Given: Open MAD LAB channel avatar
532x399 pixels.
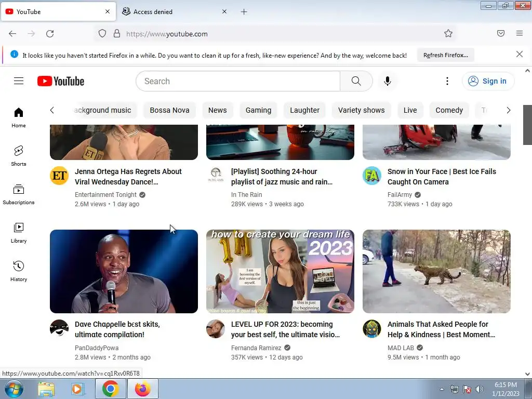Looking at the screenshot, I should 372,328.
